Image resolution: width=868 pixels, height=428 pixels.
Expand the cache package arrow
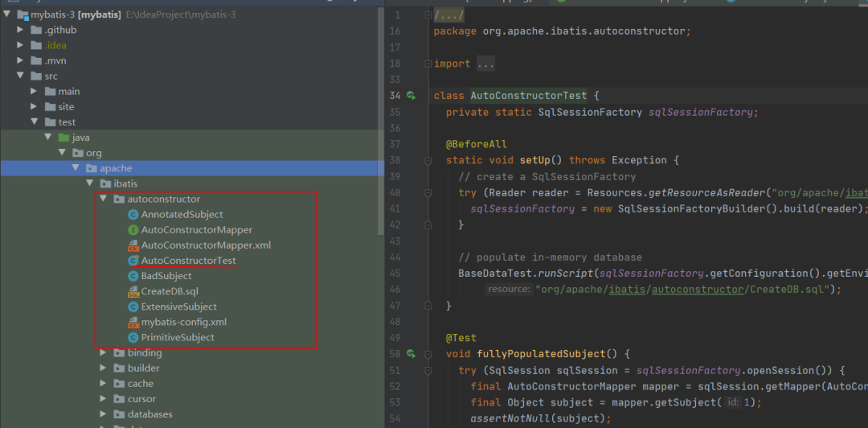[103, 384]
